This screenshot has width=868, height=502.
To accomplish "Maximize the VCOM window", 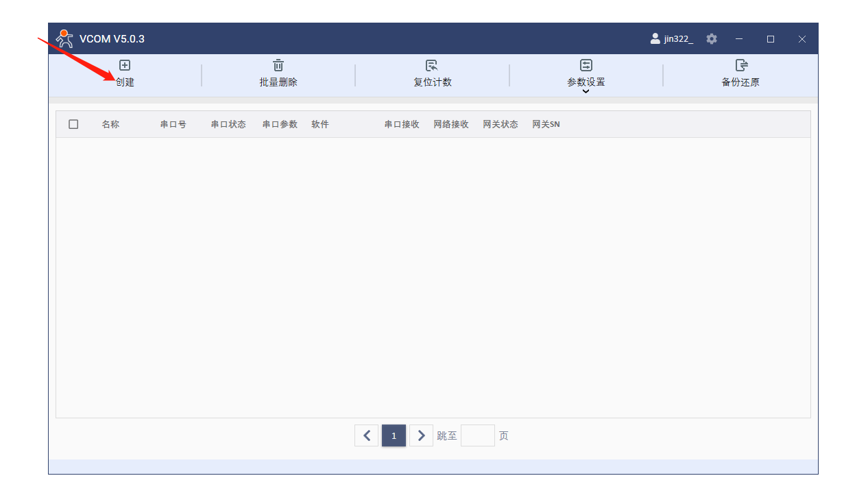I will [x=771, y=39].
